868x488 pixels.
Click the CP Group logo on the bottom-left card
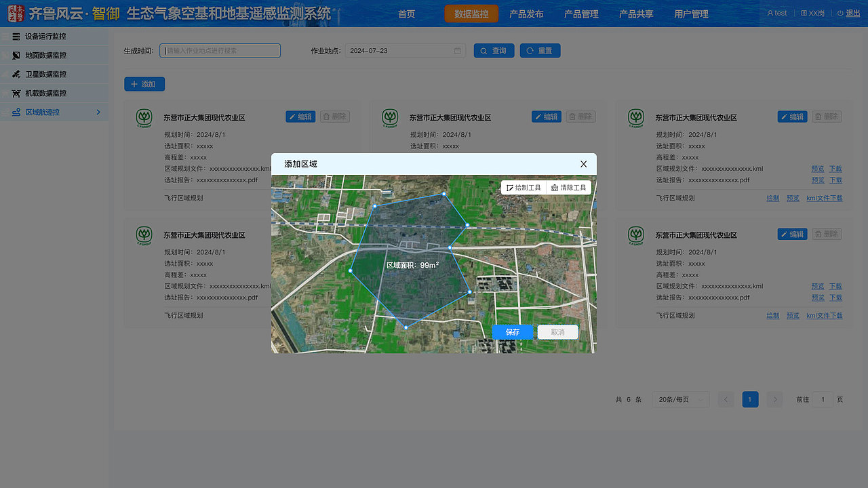pos(144,235)
